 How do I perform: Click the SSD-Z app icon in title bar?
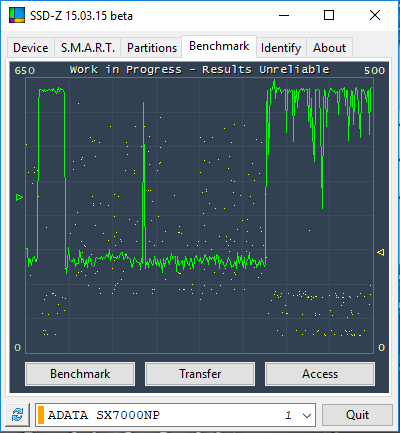point(17,15)
